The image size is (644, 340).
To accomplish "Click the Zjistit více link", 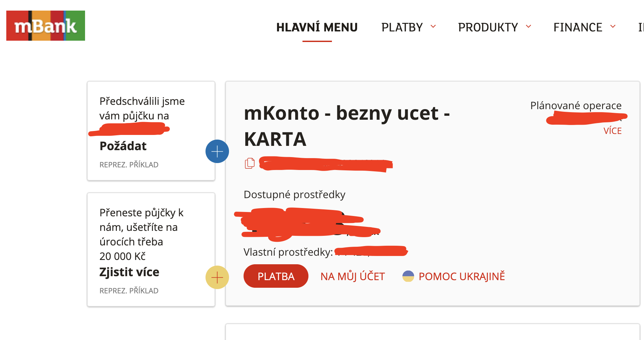I will tap(129, 272).
